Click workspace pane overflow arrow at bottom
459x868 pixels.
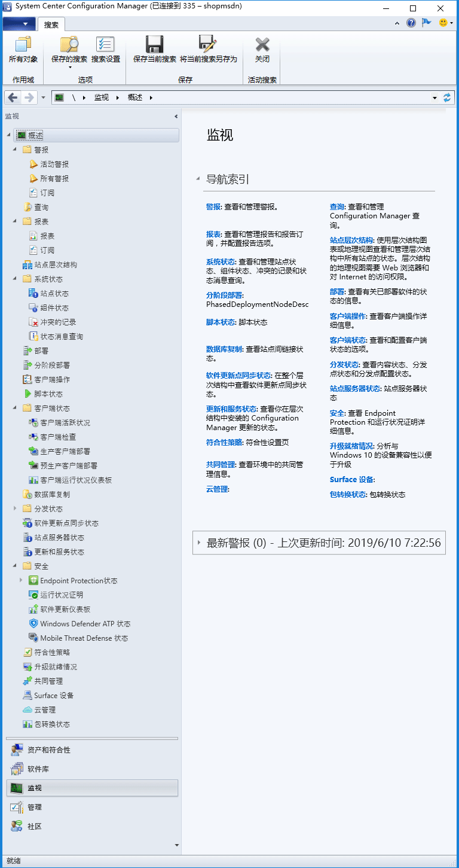pyautogui.click(x=176, y=845)
